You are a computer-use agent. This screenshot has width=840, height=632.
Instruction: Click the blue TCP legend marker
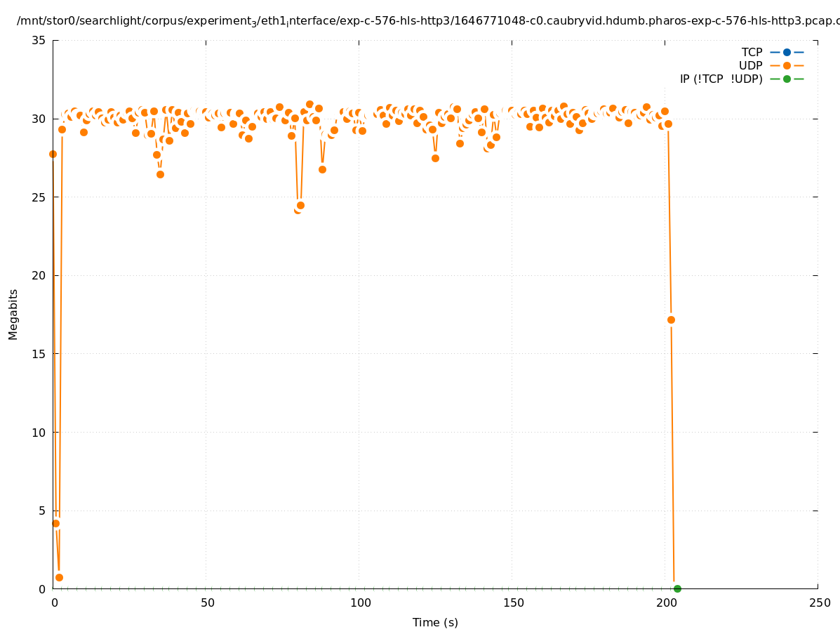[787, 52]
